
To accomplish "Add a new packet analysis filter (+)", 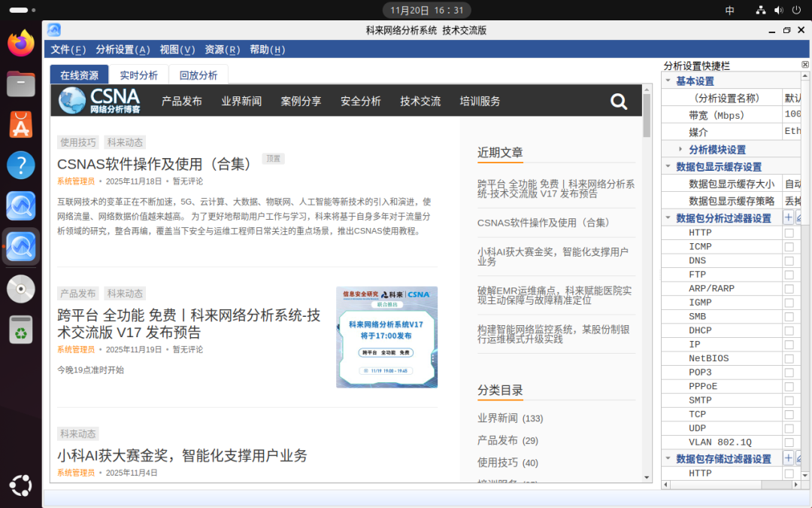I will point(788,218).
